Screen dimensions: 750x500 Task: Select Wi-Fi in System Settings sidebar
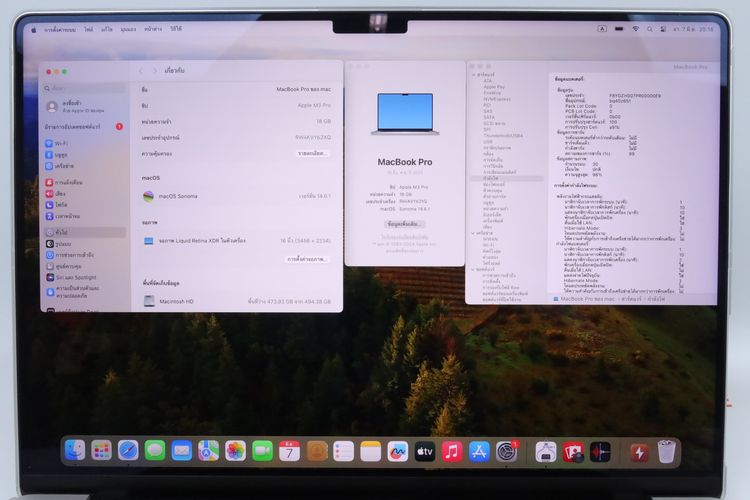[x=85, y=143]
